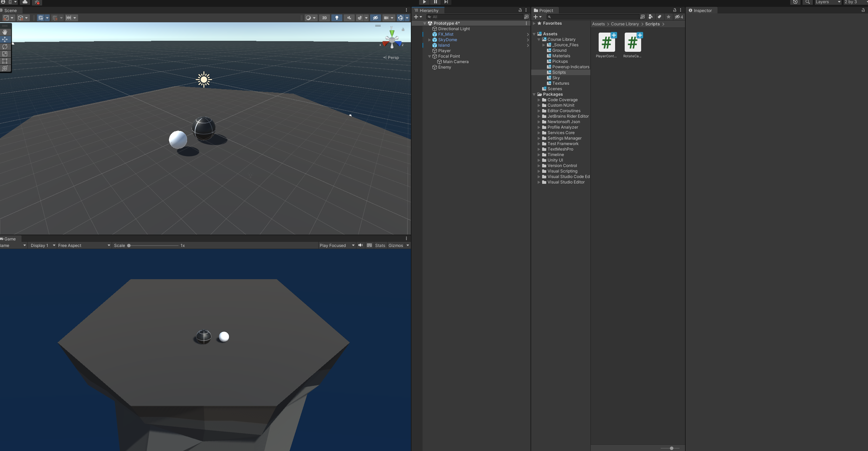
Task: Collapse the Focal Point hierarchy item
Action: [429, 56]
